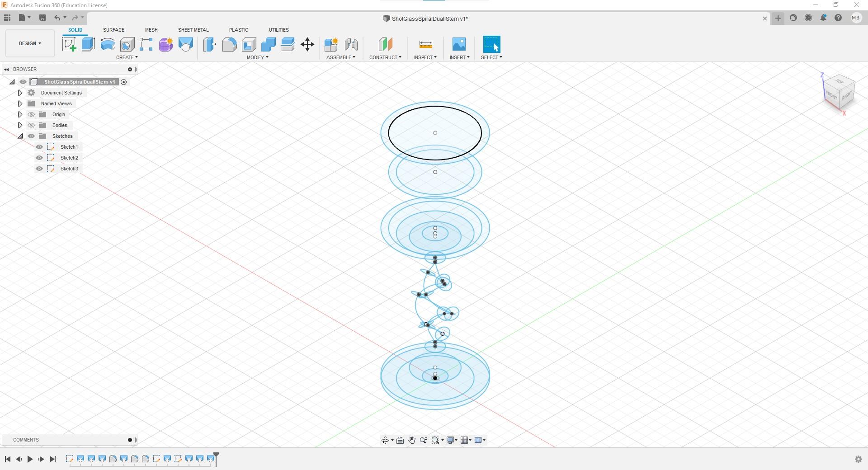Screen dimensions: 868x470
Task: Toggle visibility of Sketch2
Action: click(x=39, y=158)
